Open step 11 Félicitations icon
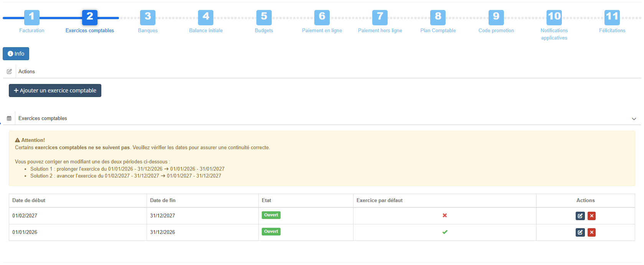644x265 pixels. tap(612, 17)
